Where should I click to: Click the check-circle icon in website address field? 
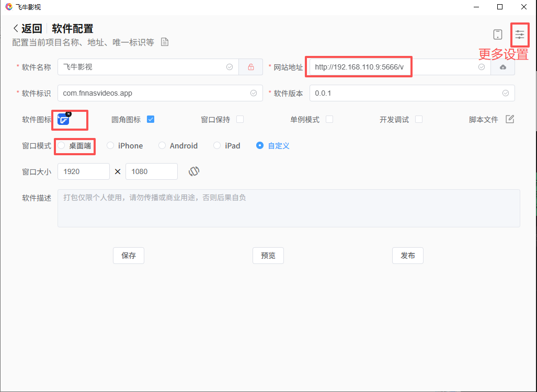(x=482, y=67)
